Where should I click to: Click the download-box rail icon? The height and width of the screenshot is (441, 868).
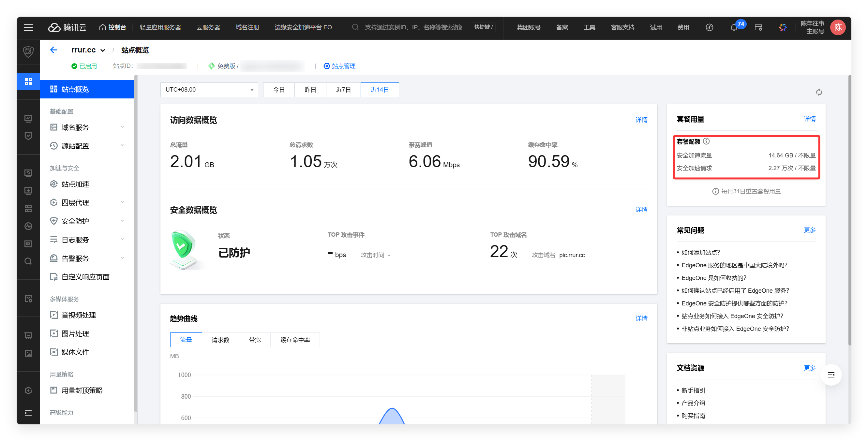coord(28,191)
